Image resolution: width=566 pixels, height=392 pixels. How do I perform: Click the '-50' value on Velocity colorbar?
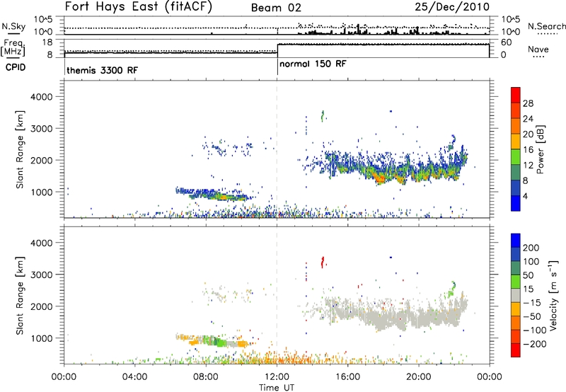pyautogui.click(x=532, y=316)
